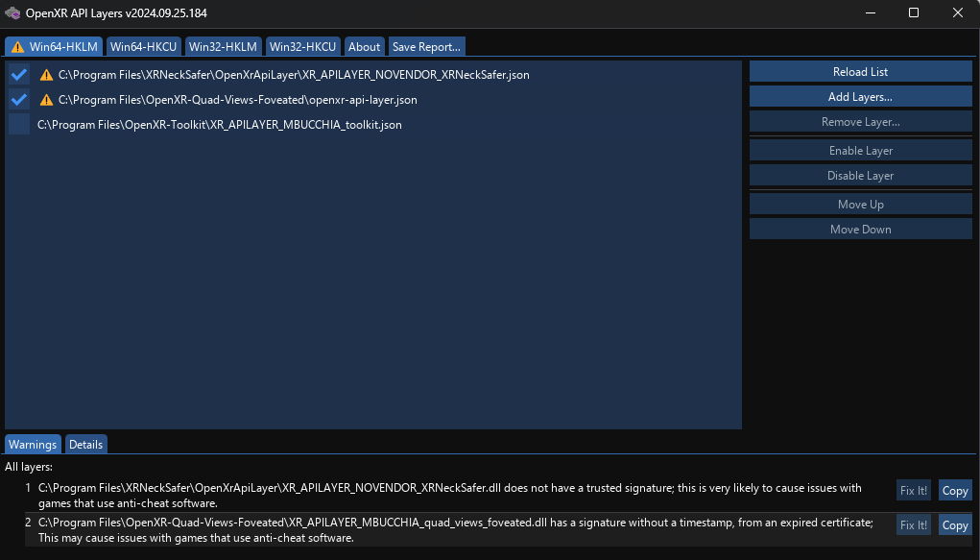Select the Warnings tab
Image resolution: width=980 pixels, height=560 pixels.
pyautogui.click(x=33, y=444)
